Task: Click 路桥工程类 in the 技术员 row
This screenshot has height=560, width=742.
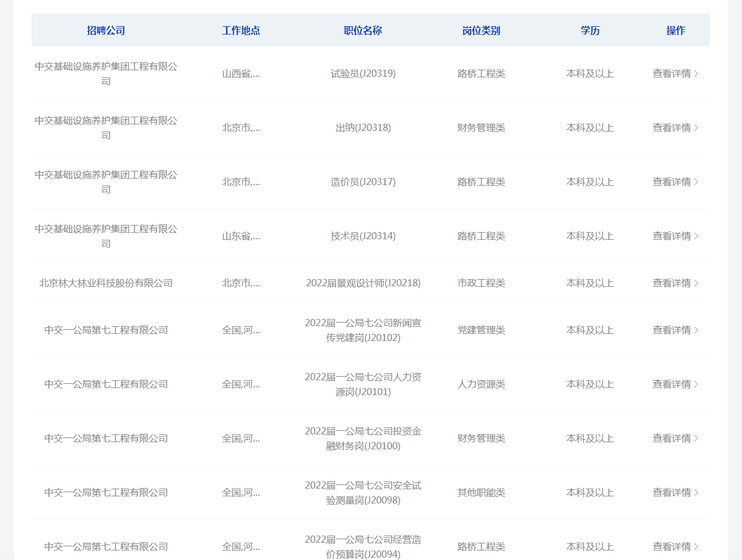Action: [x=481, y=236]
